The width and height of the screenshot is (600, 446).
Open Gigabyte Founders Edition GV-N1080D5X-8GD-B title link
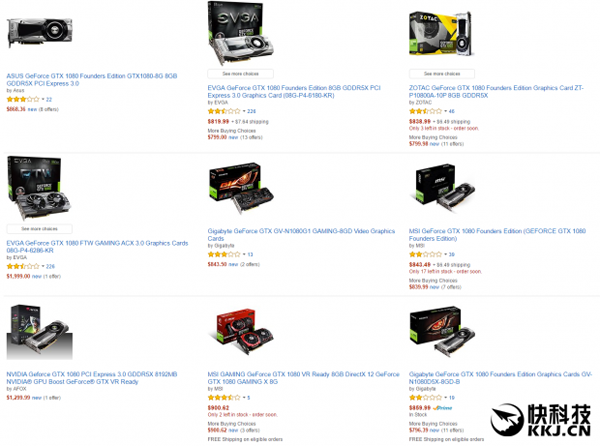[500, 378]
